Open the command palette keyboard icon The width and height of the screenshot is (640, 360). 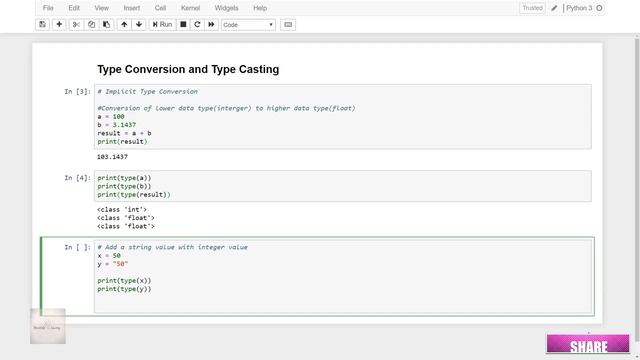point(288,24)
